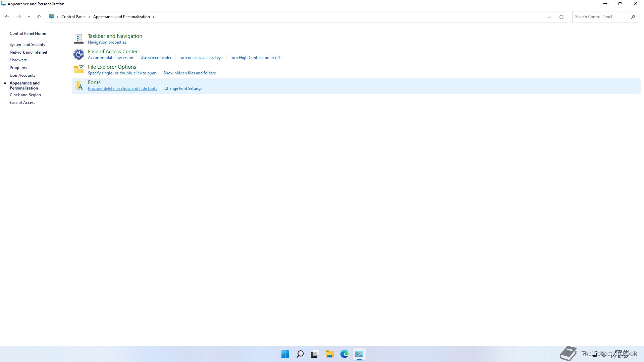Go to Control Panel Home
Viewport: 644px width, 362px height.
28,34
